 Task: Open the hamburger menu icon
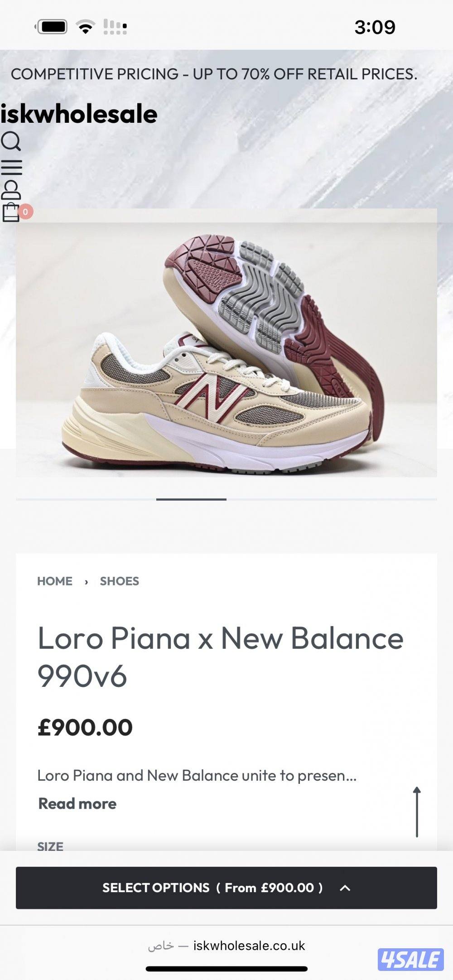tap(11, 167)
